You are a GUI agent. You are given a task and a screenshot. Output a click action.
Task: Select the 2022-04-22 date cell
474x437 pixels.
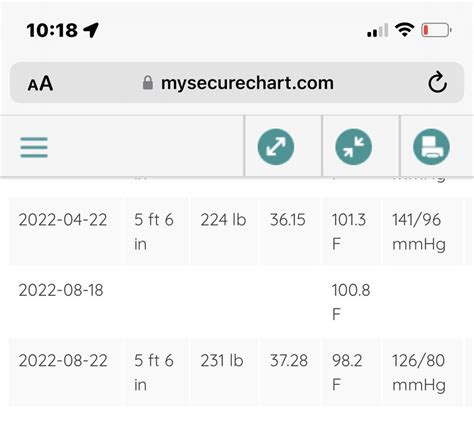click(x=65, y=231)
